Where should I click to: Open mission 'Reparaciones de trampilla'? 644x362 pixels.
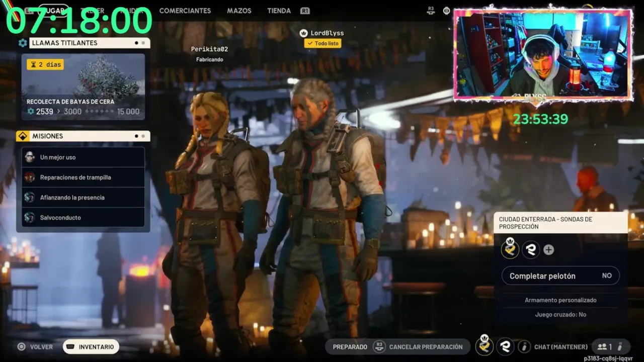click(83, 177)
